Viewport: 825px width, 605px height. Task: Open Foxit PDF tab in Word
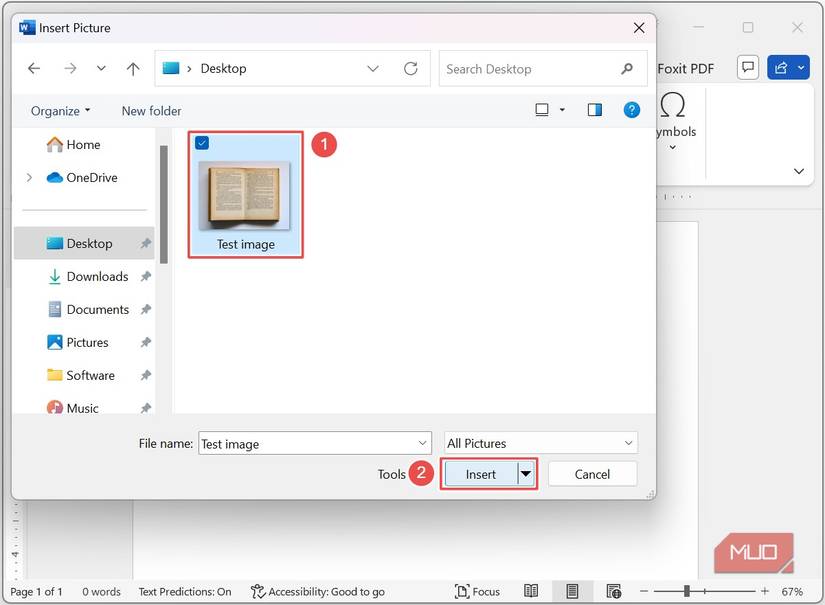(x=686, y=69)
